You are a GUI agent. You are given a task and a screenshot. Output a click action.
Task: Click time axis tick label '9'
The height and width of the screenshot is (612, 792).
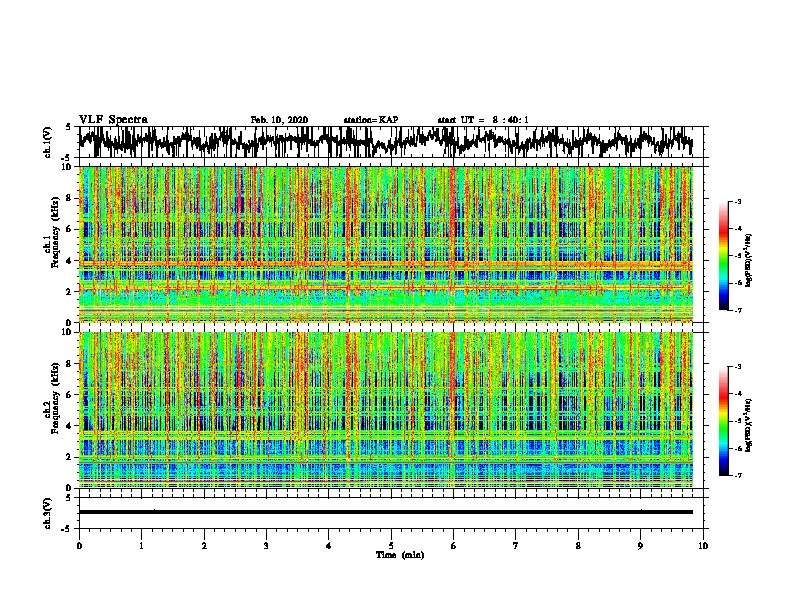640,546
